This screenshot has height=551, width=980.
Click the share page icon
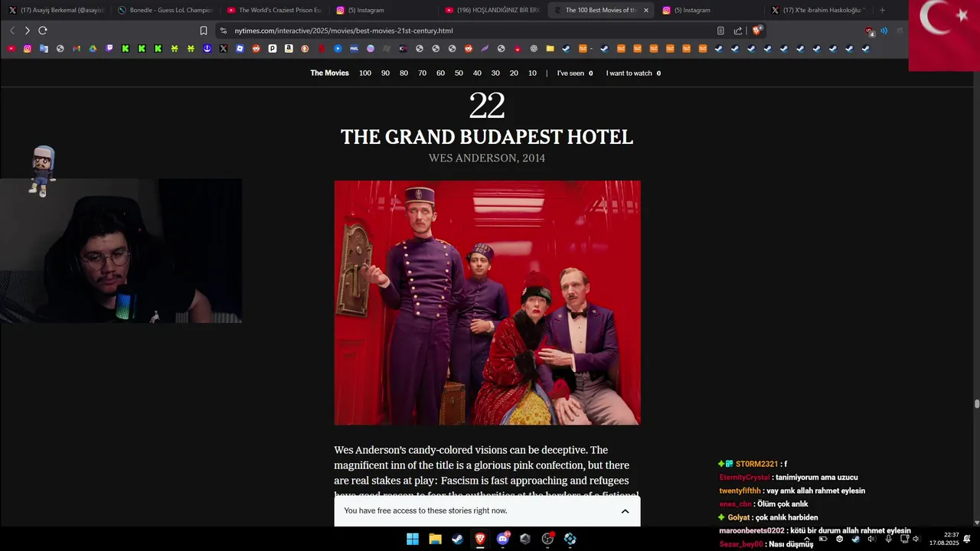[x=738, y=31]
